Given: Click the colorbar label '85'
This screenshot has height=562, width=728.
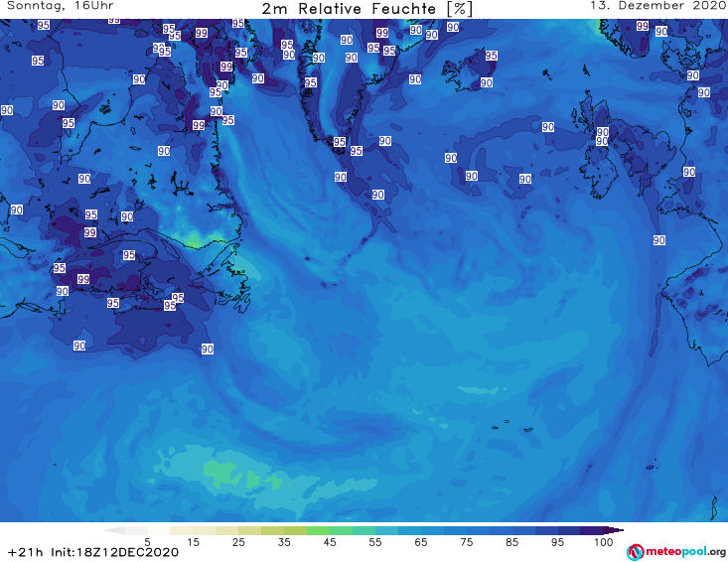Looking at the screenshot, I should pos(512,542).
